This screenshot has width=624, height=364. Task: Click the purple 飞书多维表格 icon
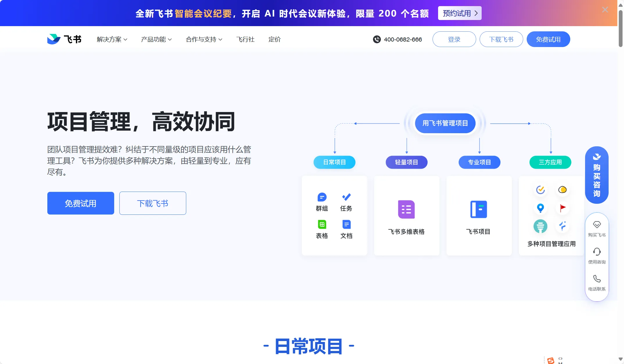(x=406, y=209)
